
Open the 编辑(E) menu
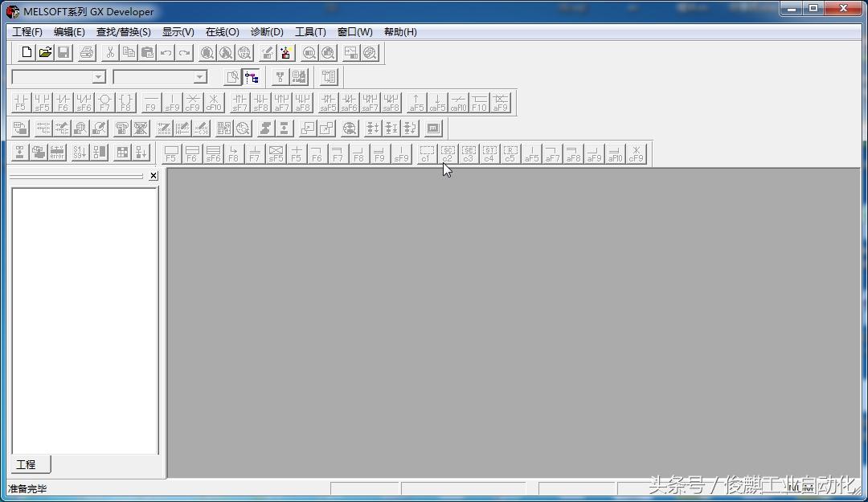(69, 32)
